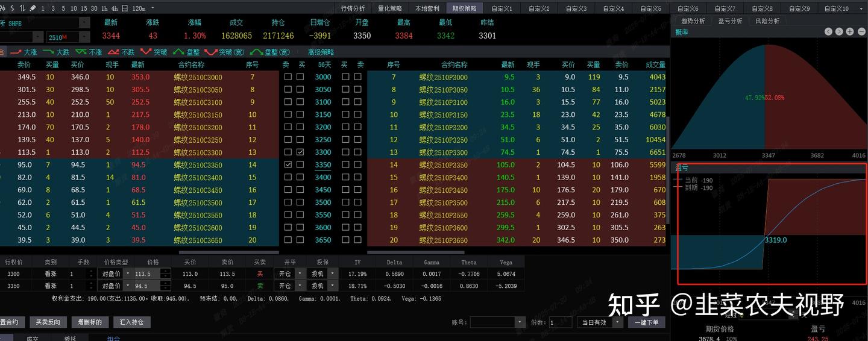Tick put sell checkbox for strike 3200
This screenshot has height=341, width=868.
coord(358,127)
